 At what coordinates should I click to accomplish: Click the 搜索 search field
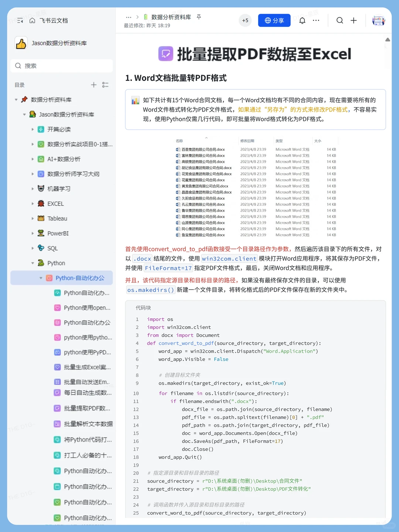61,66
